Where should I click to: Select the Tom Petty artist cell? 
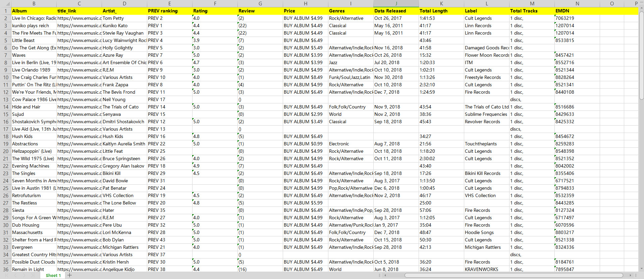pyautogui.click(x=124, y=18)
